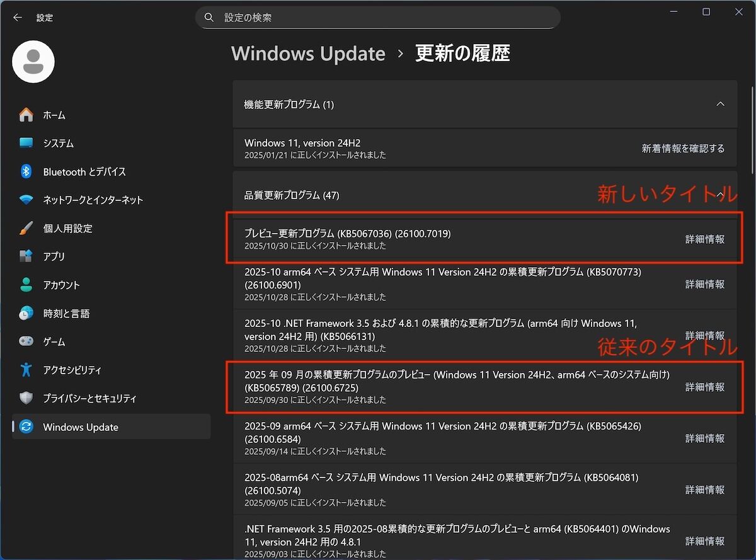Image resolution: width=756 pixels, height=560 pixels.
Task: Open Bluetooth とデバイス settings
Action: pyautogui.click(x=112, y=171)
